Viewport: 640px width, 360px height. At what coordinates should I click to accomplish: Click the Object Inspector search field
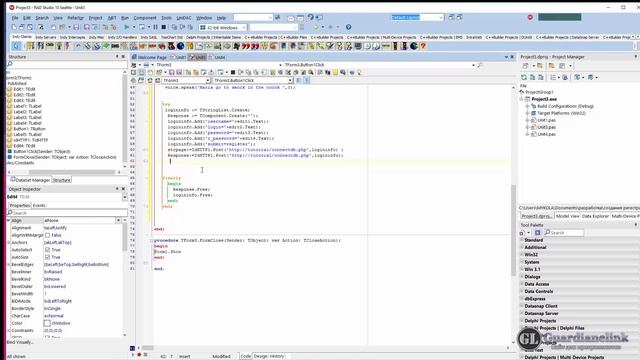[x=67, y=213]
